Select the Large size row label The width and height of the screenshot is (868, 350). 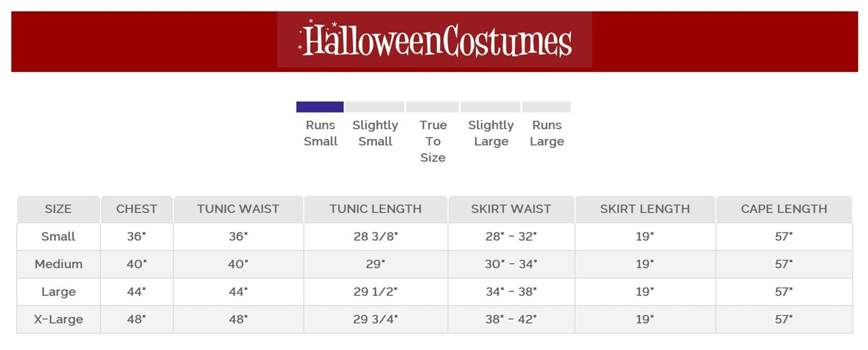coord(58,292)
